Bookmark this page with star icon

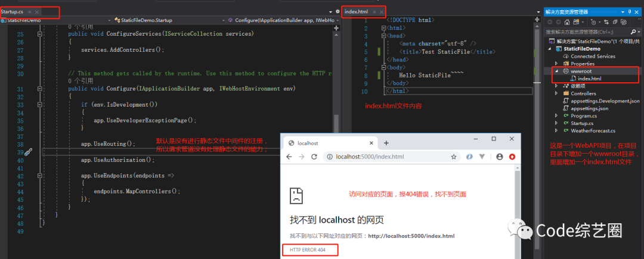(454, 157)
